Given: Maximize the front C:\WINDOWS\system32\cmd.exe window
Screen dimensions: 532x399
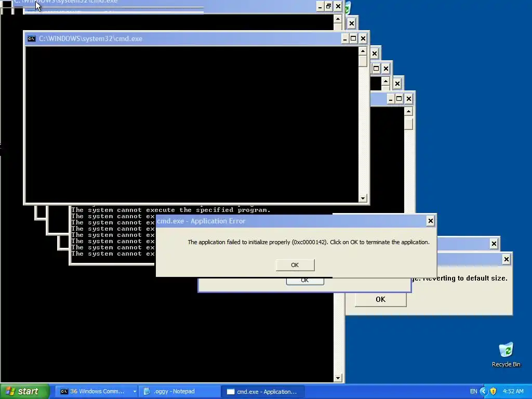Looking at the screenshot, I should tap(353, 38).
